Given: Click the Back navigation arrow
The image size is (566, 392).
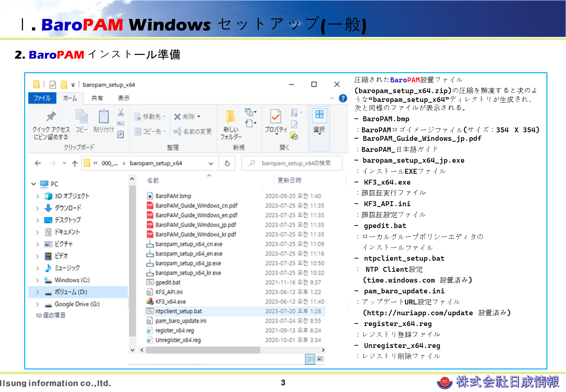Looking at the screenshot, I should pos(38,163).
